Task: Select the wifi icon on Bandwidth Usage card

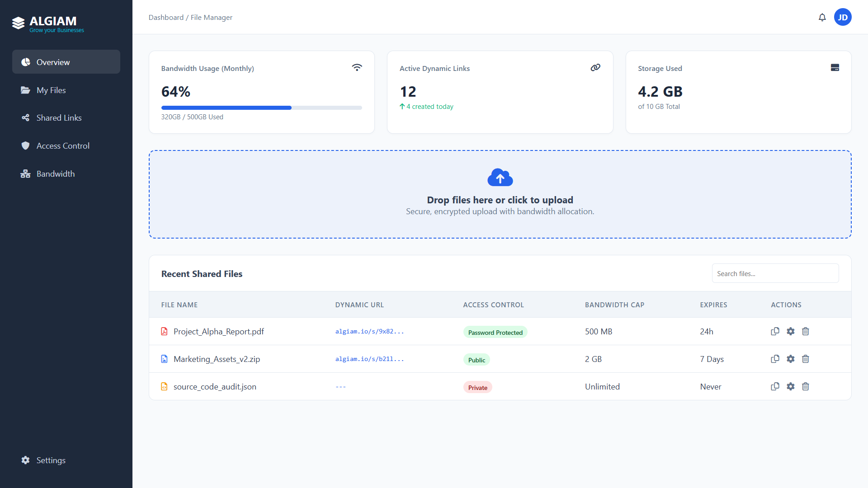Action: [x=357, y=67]
